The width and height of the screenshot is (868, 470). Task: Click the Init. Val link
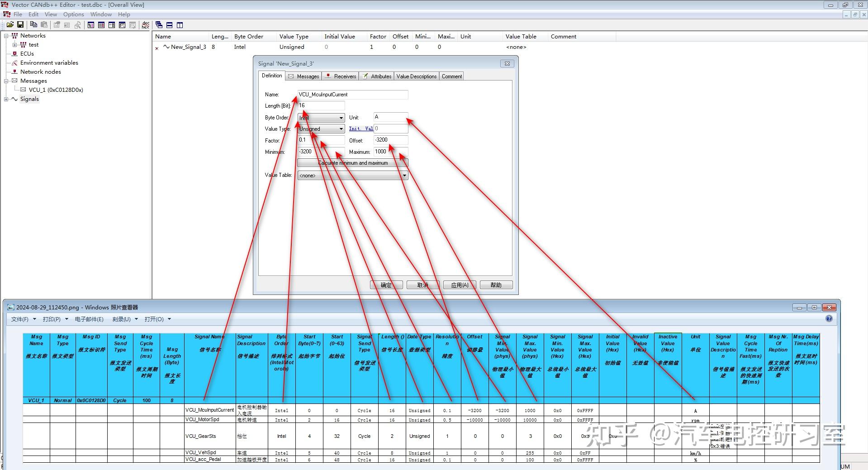[x=360, y=129]
